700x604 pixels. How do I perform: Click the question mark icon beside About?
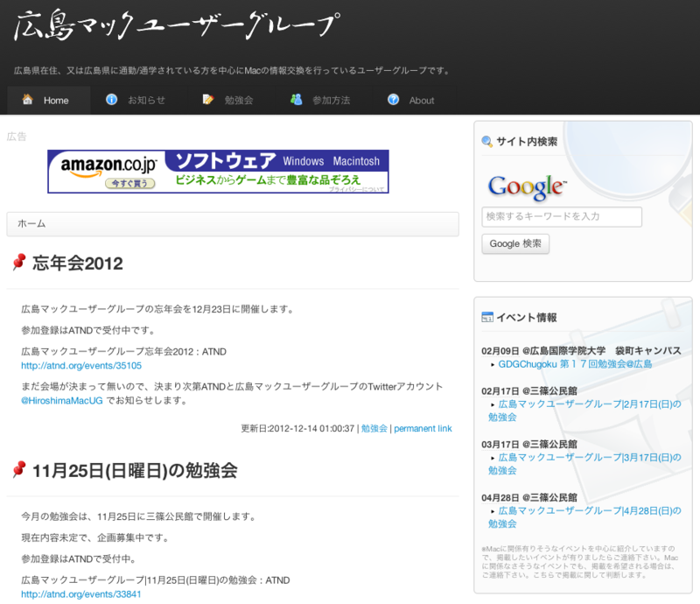pos(392,100)
